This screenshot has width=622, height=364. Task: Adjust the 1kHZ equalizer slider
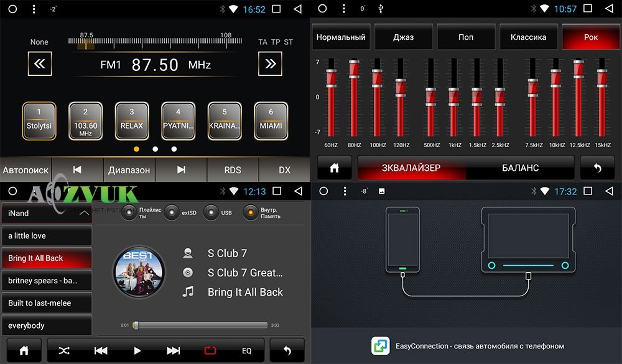click(x=454, y=97)
